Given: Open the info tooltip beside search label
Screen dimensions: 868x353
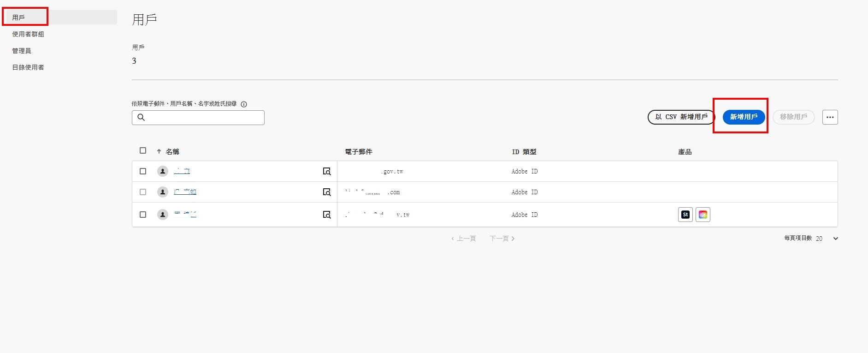Looking at the screenshot, I should tap(244, 104).
